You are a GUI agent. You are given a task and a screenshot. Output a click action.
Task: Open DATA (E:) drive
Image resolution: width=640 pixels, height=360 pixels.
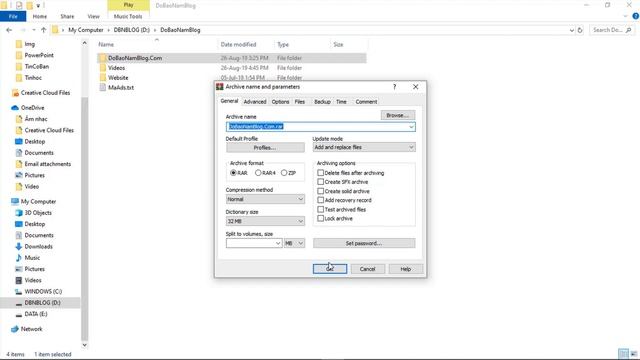[x=36, y=314]
